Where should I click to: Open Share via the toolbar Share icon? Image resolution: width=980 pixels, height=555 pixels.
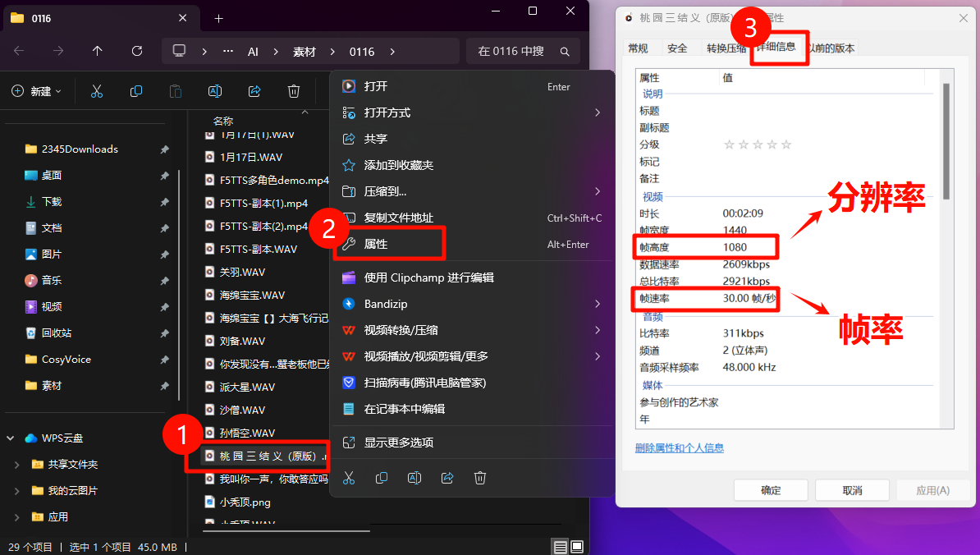tap(254, 91)
